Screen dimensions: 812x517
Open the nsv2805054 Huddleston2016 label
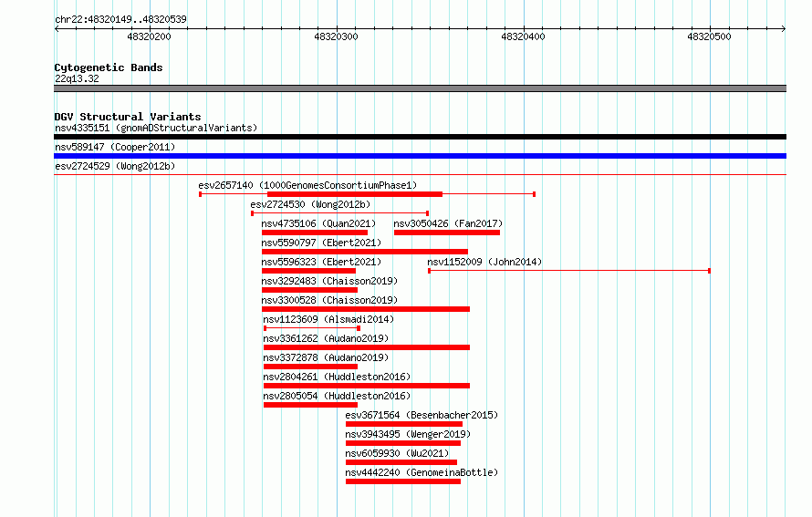coord(337,396)
